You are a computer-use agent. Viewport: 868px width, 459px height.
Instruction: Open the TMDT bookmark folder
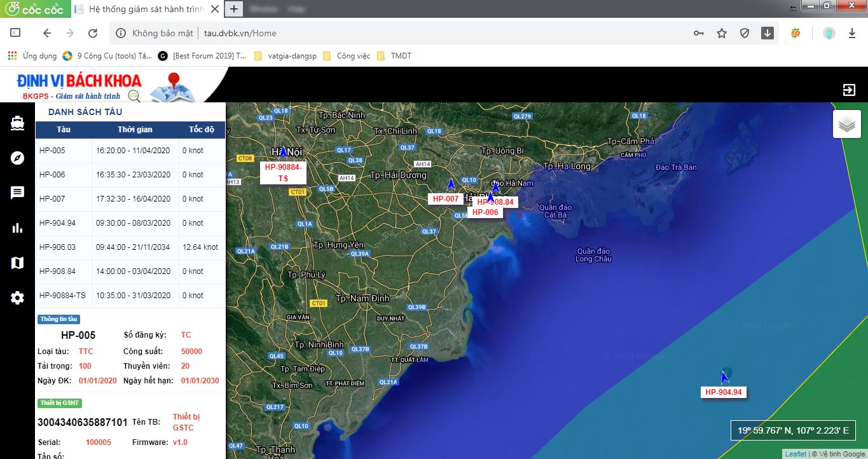pos(401,56)
